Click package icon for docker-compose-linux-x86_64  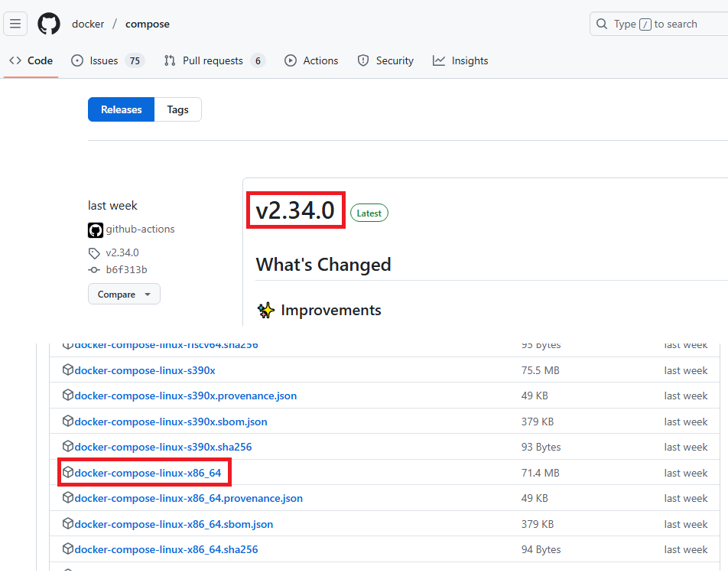[x=68, y=472]
